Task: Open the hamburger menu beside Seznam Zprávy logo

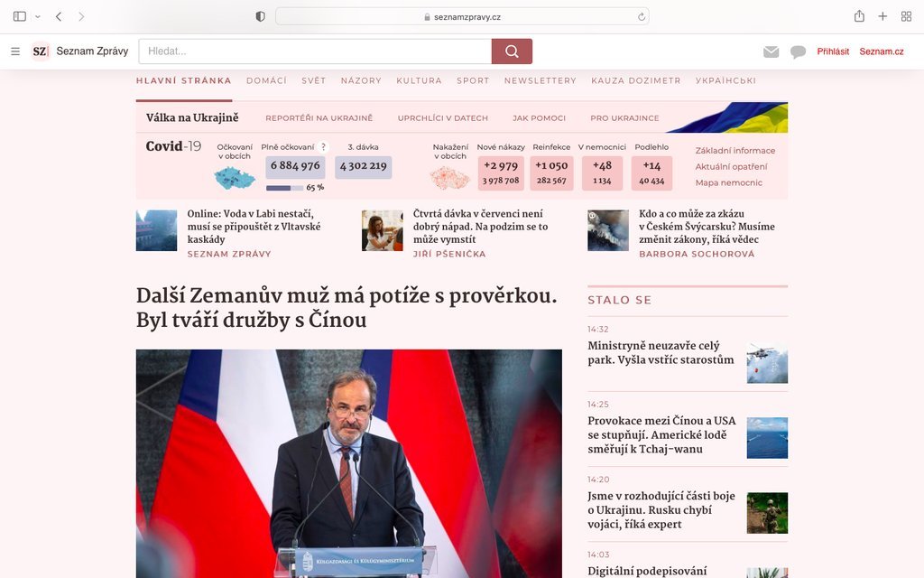Action: 15,51
